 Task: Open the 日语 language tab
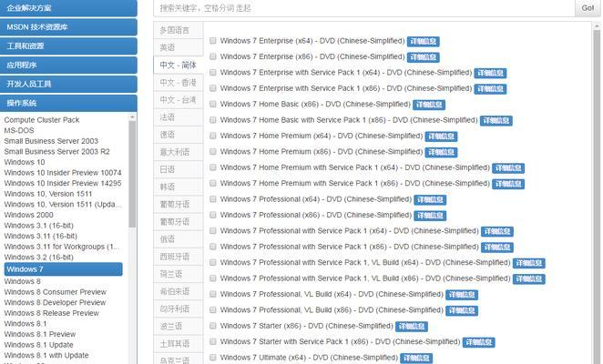pos(178,169)
